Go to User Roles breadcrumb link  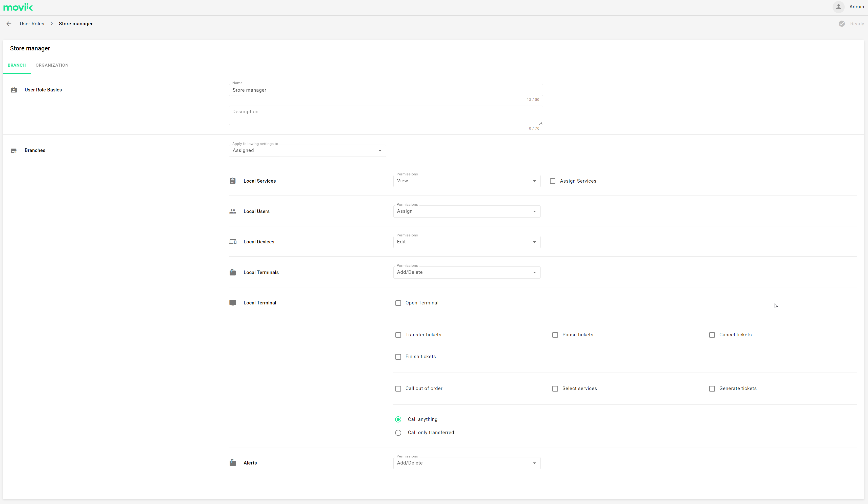tap(32, 24)
